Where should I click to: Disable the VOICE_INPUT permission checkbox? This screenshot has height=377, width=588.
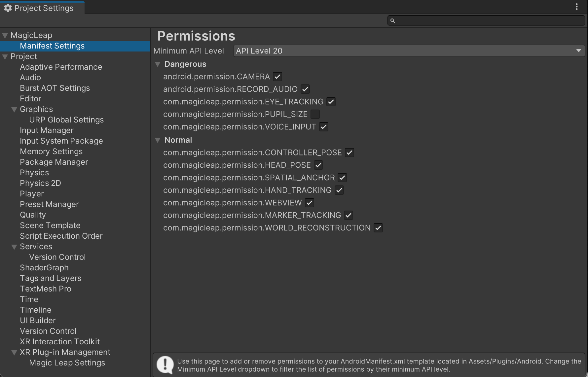tap(324, 126)
